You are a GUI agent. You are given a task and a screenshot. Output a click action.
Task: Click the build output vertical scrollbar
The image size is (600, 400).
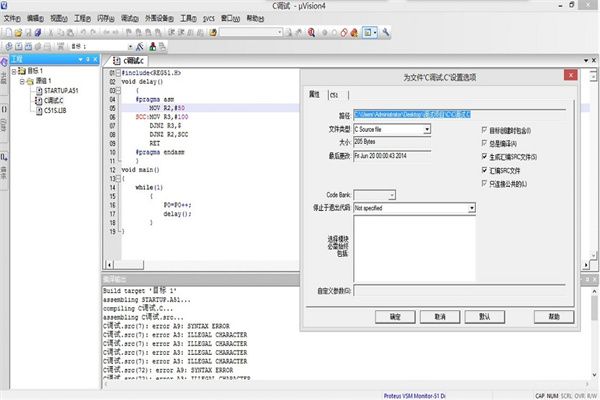click(594, 333)
